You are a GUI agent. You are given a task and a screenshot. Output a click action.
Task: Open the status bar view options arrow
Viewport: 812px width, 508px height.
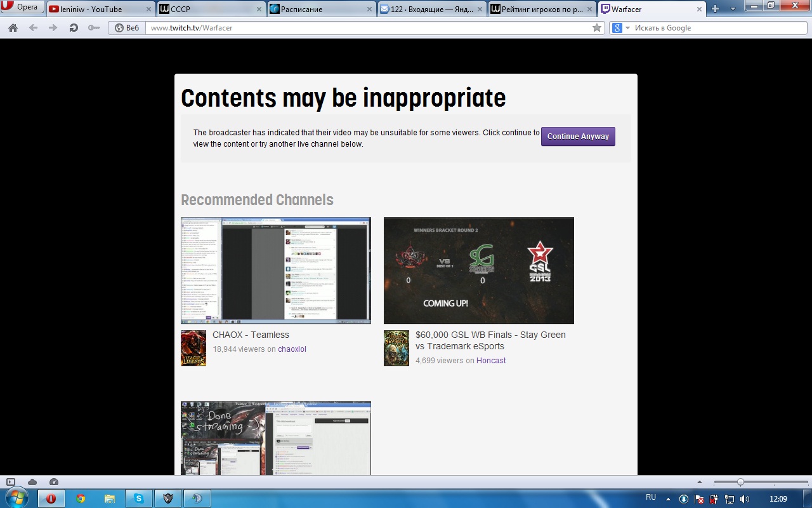point(700,482)
